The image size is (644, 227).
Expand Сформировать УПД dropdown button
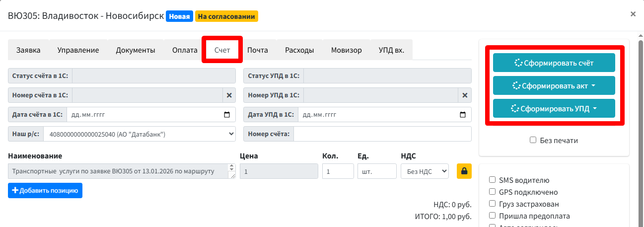pyautogui.click(x=554, y=109)
